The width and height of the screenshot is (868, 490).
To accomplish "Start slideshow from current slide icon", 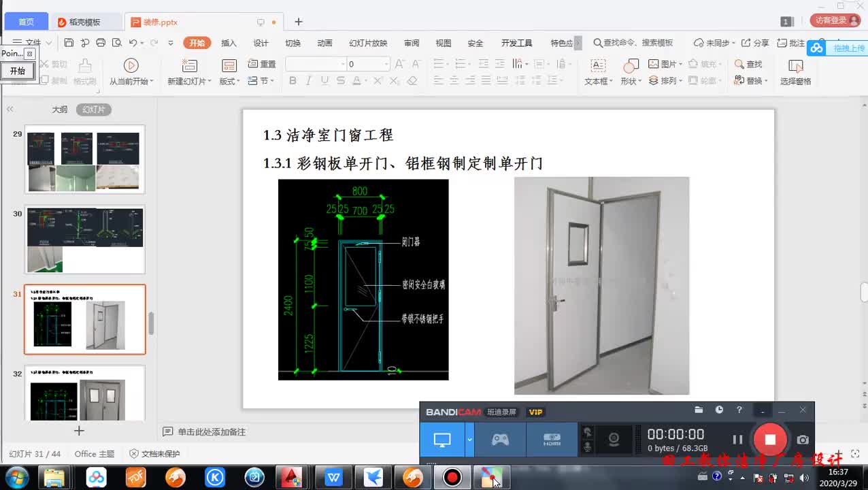I will pyautogui.click(x=131, y=65).
